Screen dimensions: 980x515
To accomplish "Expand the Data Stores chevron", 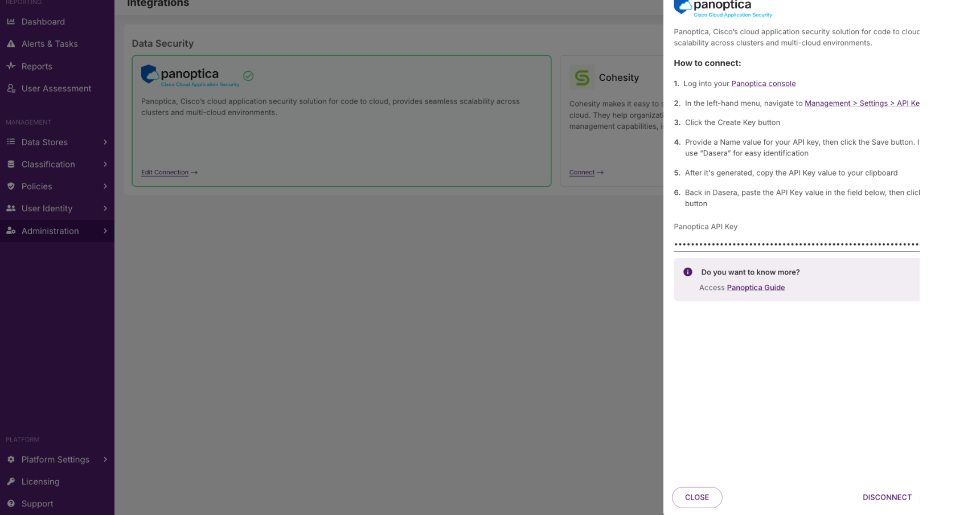I will click(105, 142).
